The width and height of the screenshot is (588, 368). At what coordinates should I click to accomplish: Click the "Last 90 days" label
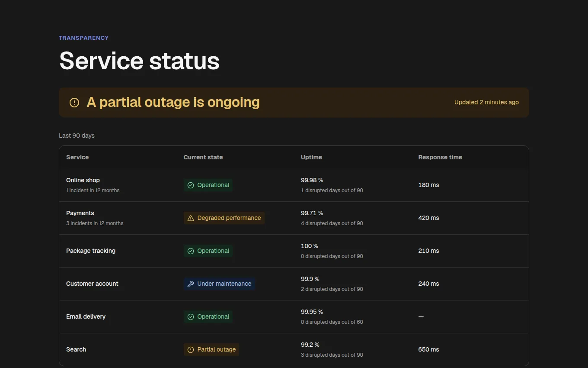pos(77,136)
